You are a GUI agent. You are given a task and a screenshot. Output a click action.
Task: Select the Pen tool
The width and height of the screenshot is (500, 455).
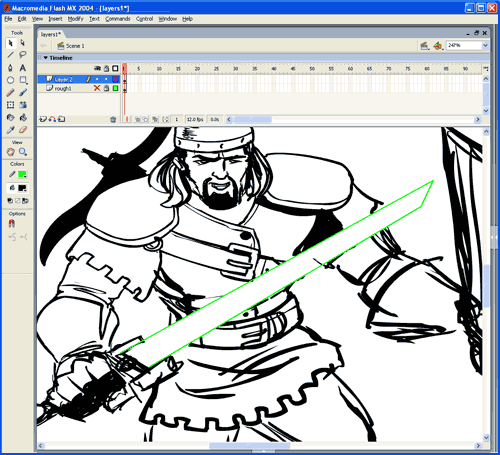click(x=11, y=68)
